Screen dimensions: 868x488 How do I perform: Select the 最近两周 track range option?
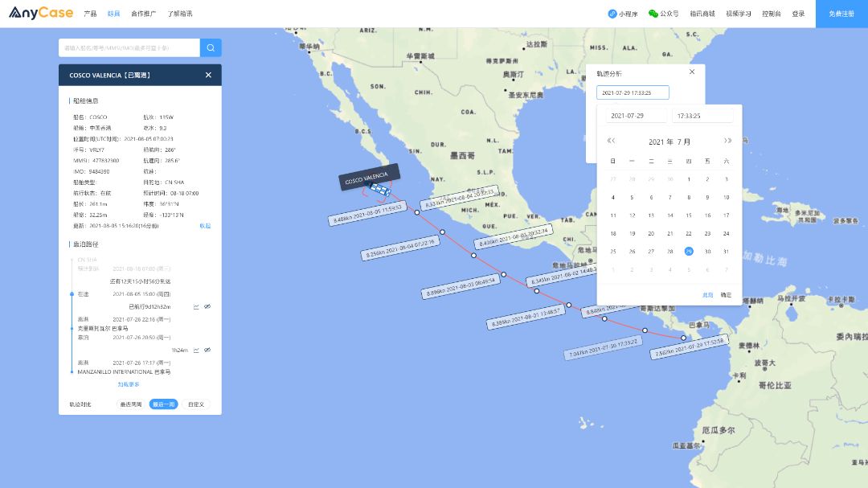(x=131, y=404)
